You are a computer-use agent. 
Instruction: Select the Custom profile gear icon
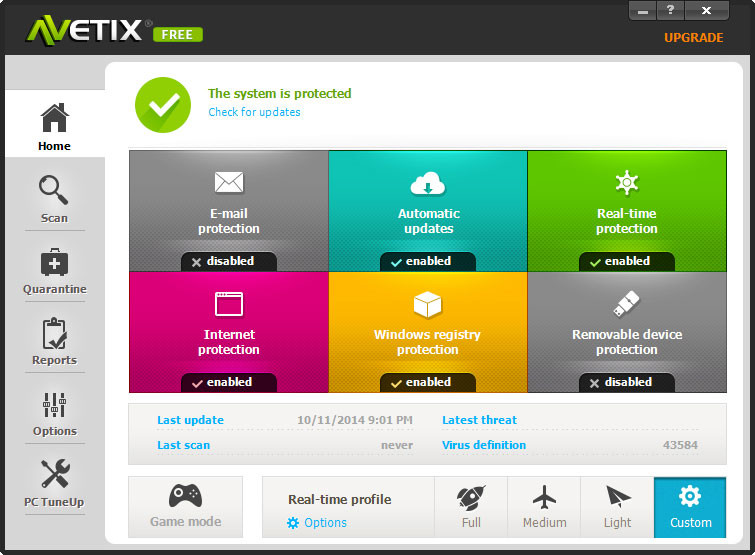[x=690, y=496]
